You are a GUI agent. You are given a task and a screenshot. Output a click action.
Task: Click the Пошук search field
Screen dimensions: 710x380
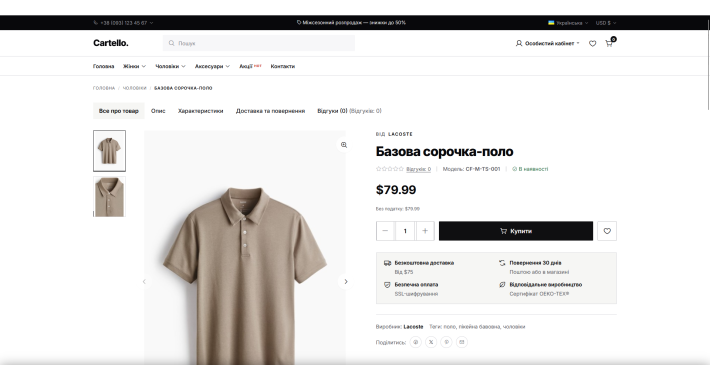[x=259, y=43]
